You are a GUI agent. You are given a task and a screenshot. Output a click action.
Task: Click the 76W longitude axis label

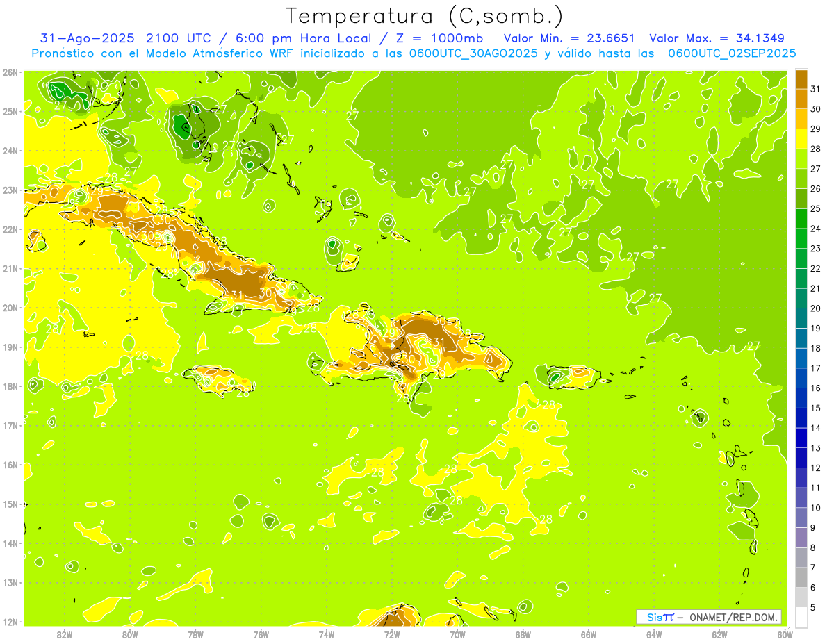(x=261, y=634)
